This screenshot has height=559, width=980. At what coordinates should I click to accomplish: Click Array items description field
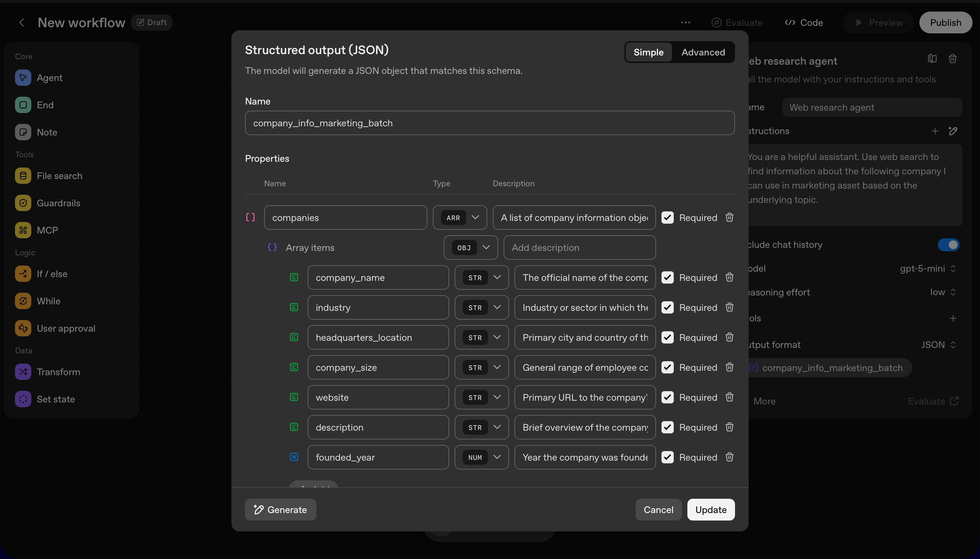click(579, 247)
